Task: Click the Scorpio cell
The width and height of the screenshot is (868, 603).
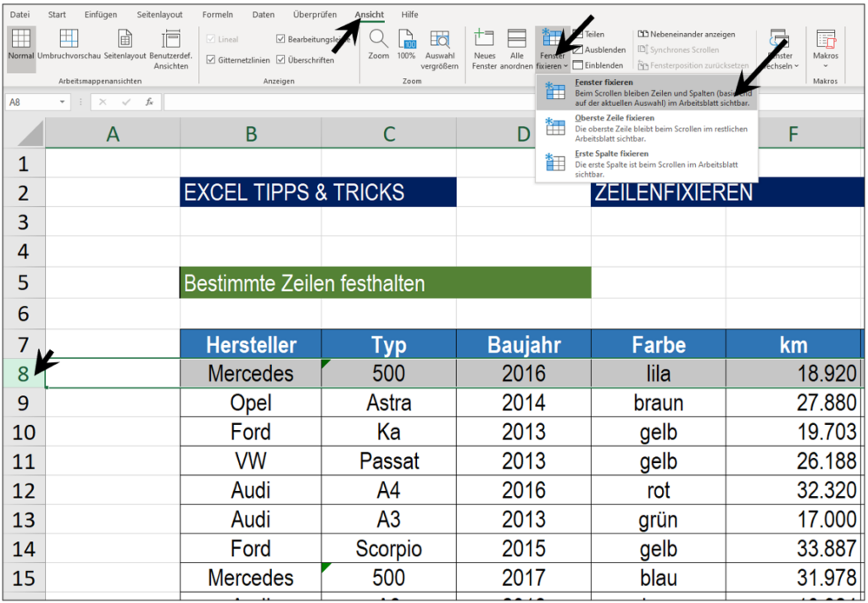Action: [389, 549]
